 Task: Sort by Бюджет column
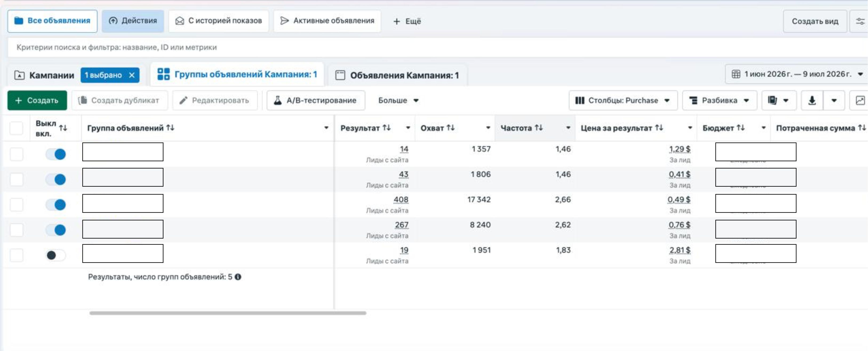(741, 128)
